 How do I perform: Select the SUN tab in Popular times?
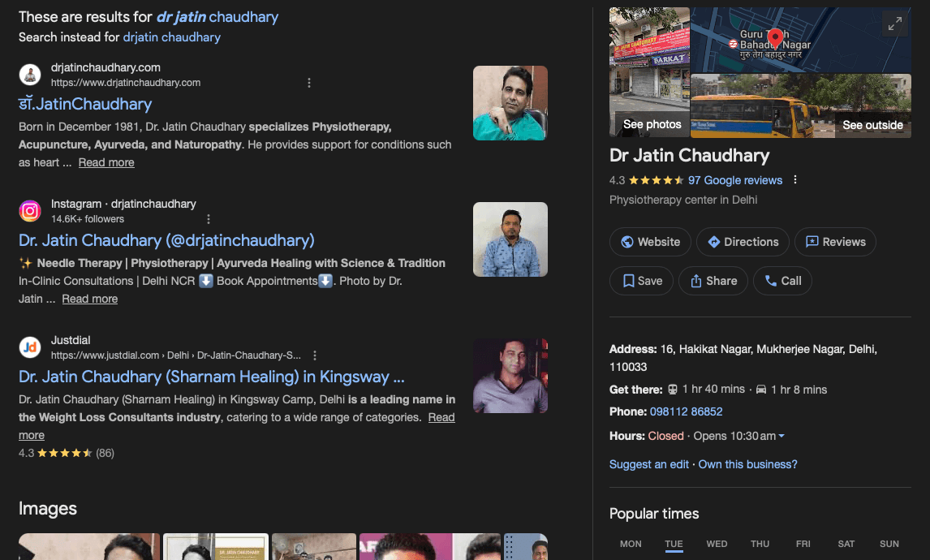[889, 544]
